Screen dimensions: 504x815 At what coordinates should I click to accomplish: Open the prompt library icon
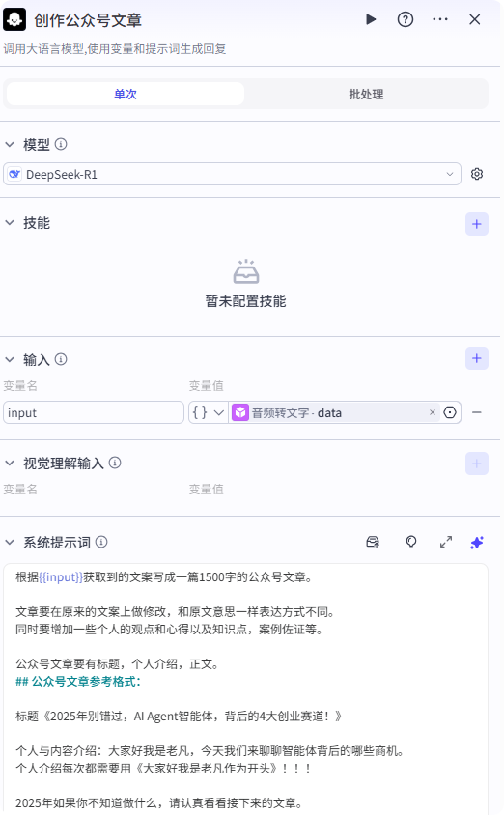[373, 542]
